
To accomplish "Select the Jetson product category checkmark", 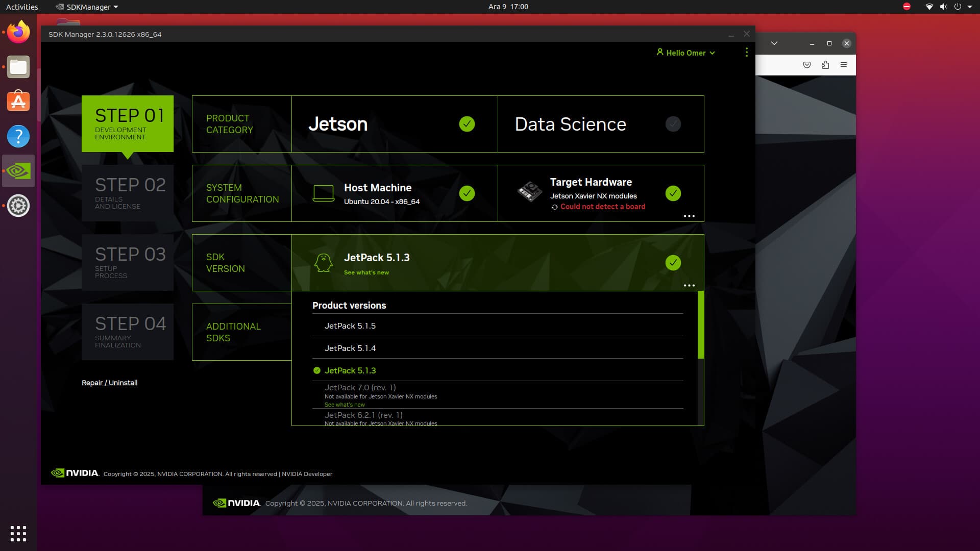I will click(467, 124).
